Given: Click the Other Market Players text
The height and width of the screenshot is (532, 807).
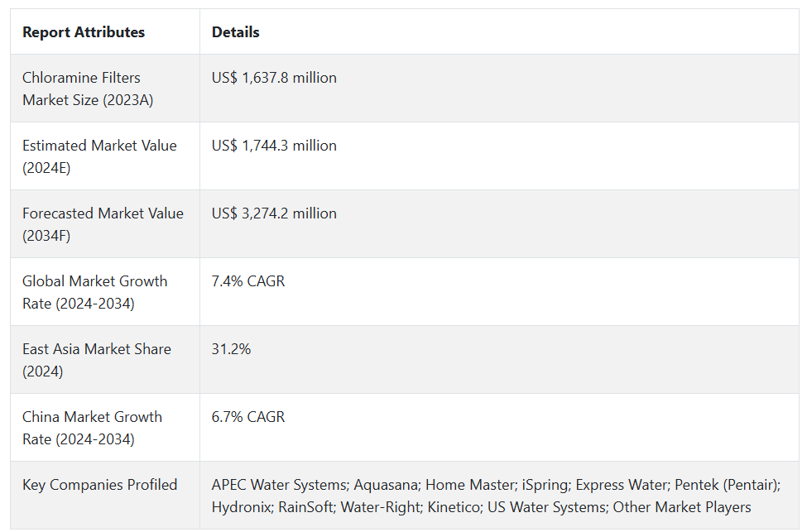Looking at the screenshot, I should pyautogui.click(x=682, y=507).
